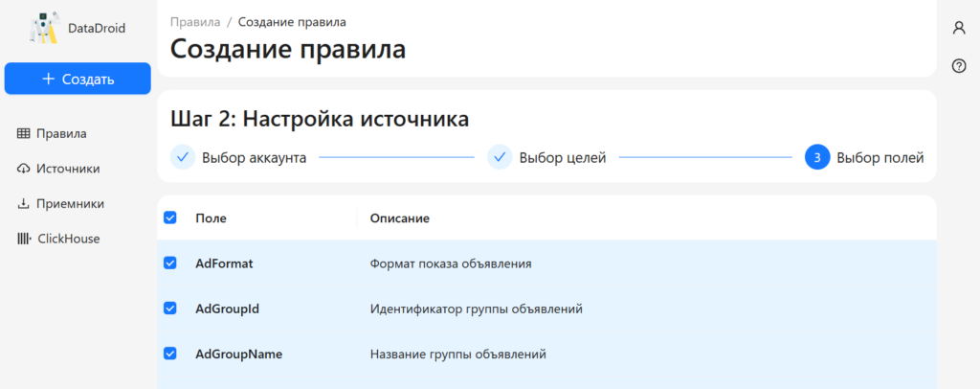Click checkmark icon for Выбор аккаунта step
980x389 pixels.
click(183, 157)
